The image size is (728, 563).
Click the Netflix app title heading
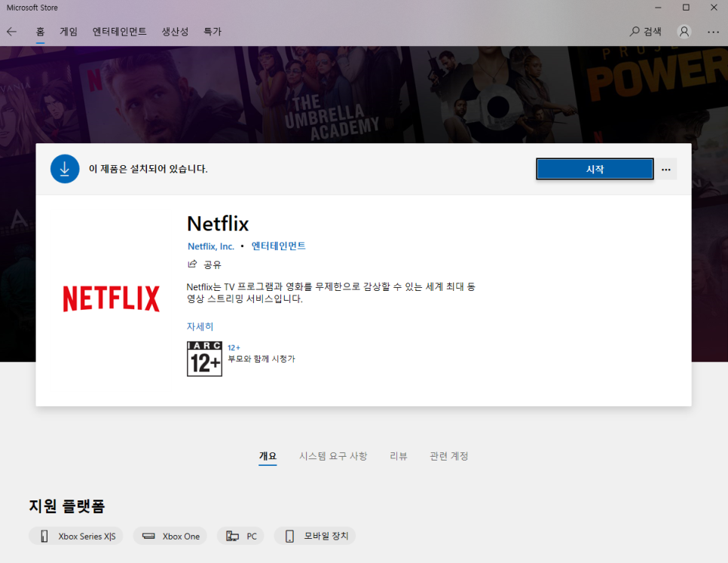[x=218, y=224]
